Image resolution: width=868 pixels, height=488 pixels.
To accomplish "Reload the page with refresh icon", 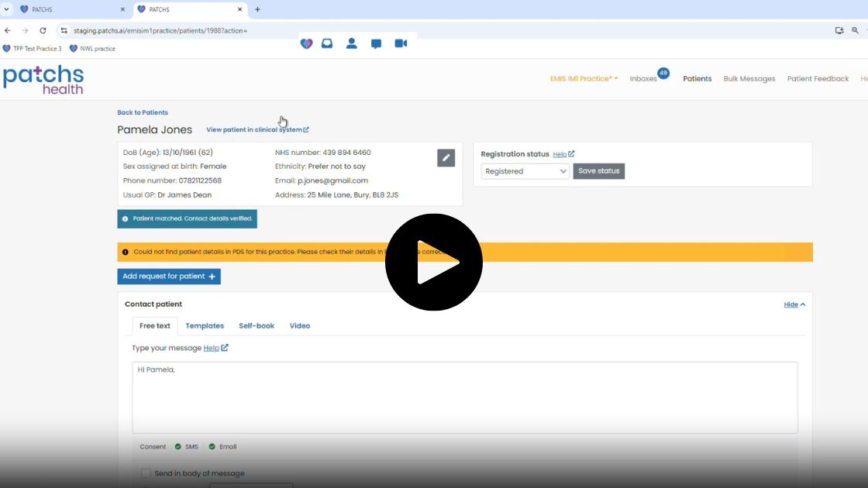I will (x=43, y=30).
